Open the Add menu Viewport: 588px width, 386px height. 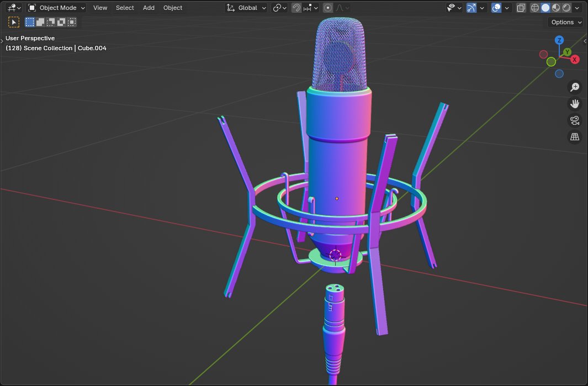(148, 8)
